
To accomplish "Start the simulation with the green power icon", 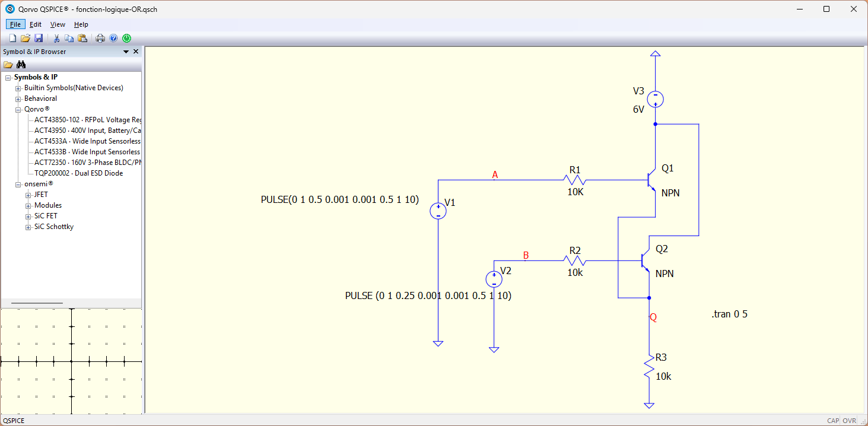I will coord(126,38).
